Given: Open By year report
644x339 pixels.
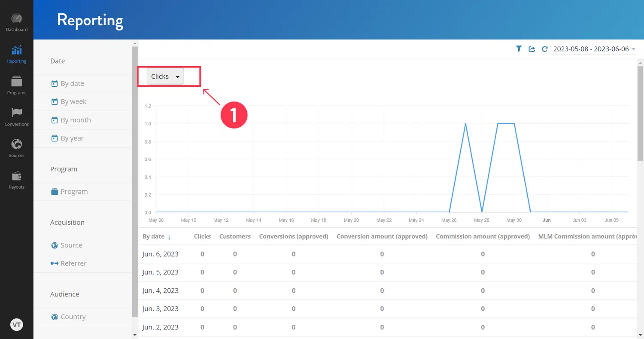Looking at the screenshot, I should tap(72, 138).
